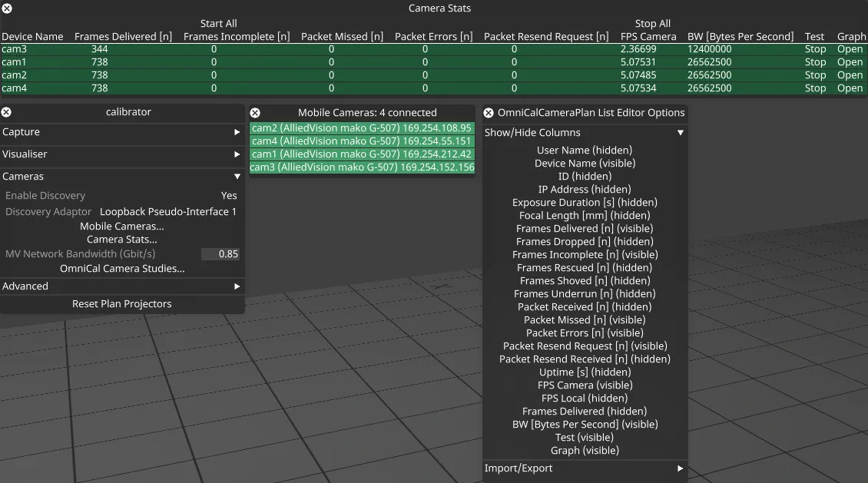Toggle Enable Discovery Yes value
Image resolution: width=868 pixels, height=483 pixels.
[229, 196]
